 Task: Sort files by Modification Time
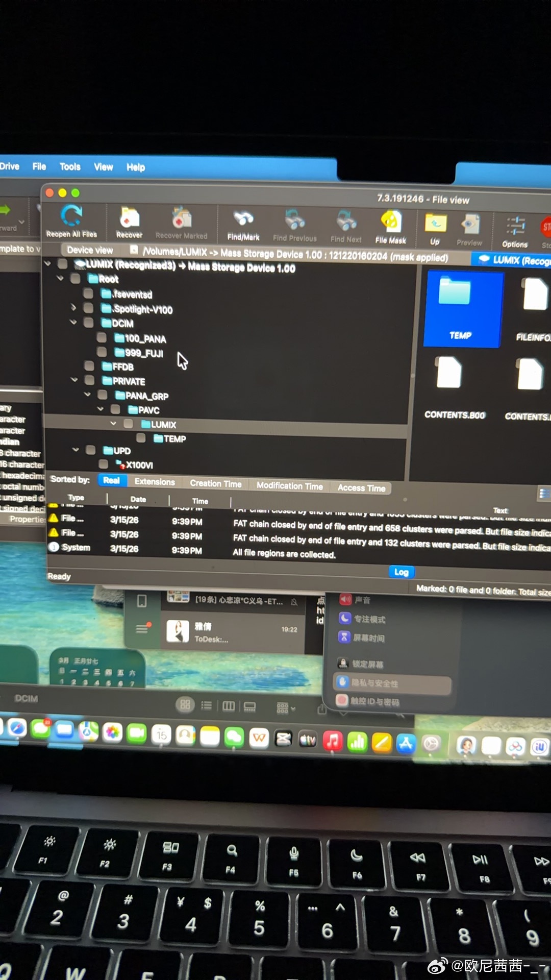[290, 486]
